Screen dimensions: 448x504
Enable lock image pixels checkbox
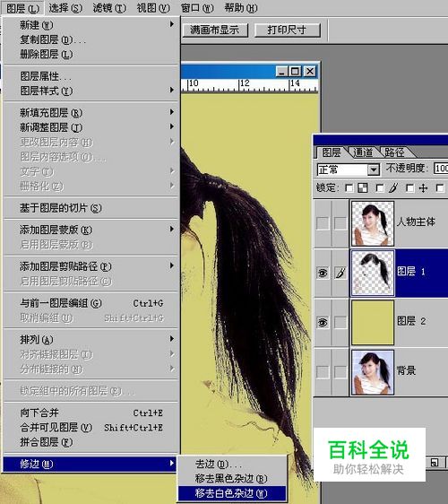click(380, 188)
